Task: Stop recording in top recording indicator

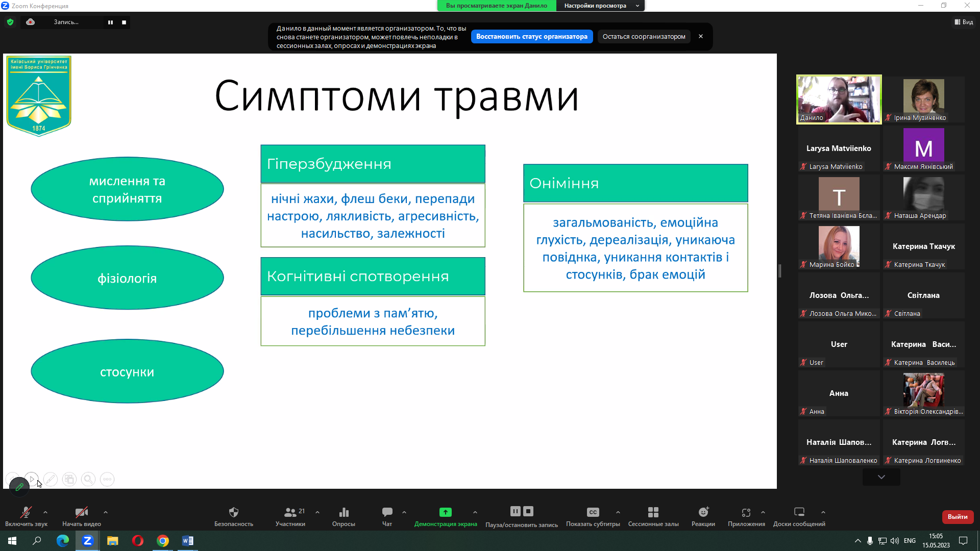Action: click(x=124, y=22)
